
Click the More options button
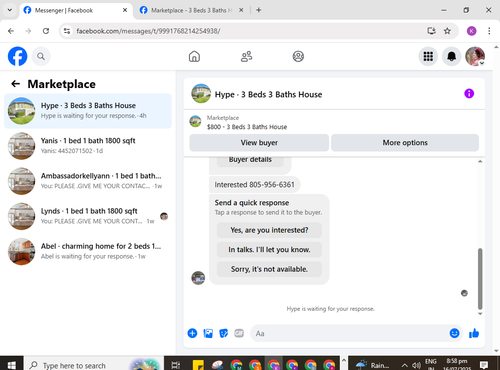point(405,143)
